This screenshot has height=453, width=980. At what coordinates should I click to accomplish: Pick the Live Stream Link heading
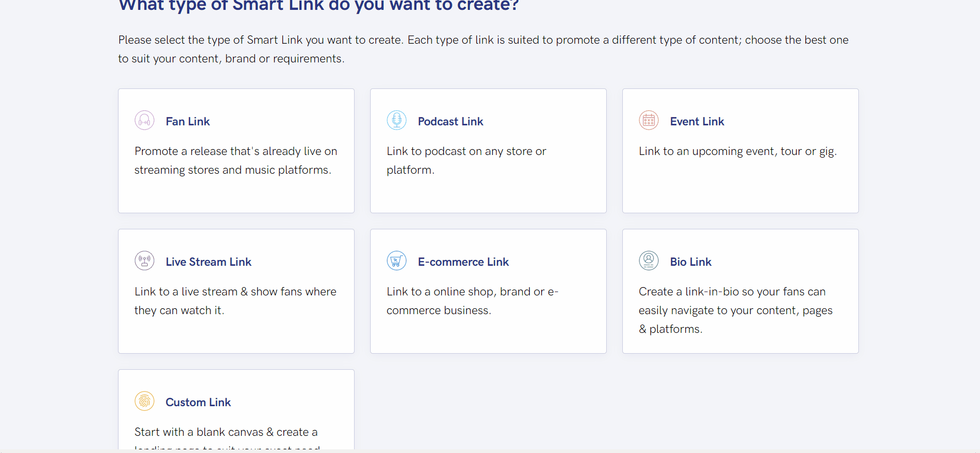(x=208, y=262)
